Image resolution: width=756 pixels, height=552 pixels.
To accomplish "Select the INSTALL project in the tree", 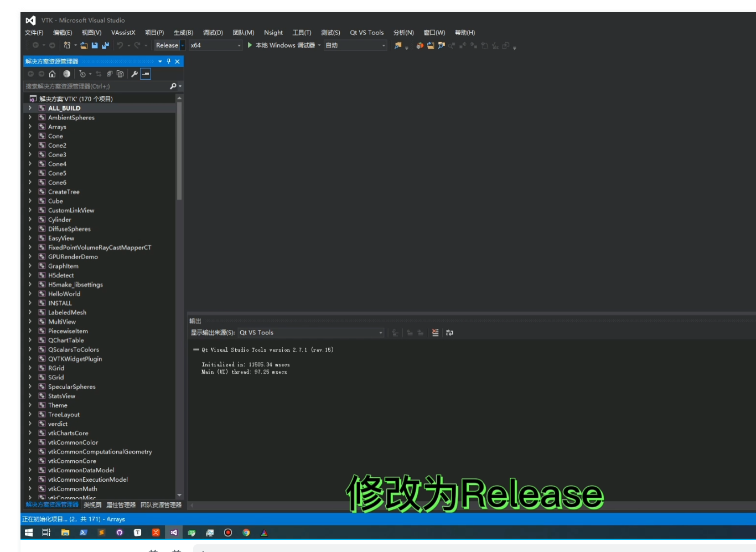I will click(x=60, y=303).
